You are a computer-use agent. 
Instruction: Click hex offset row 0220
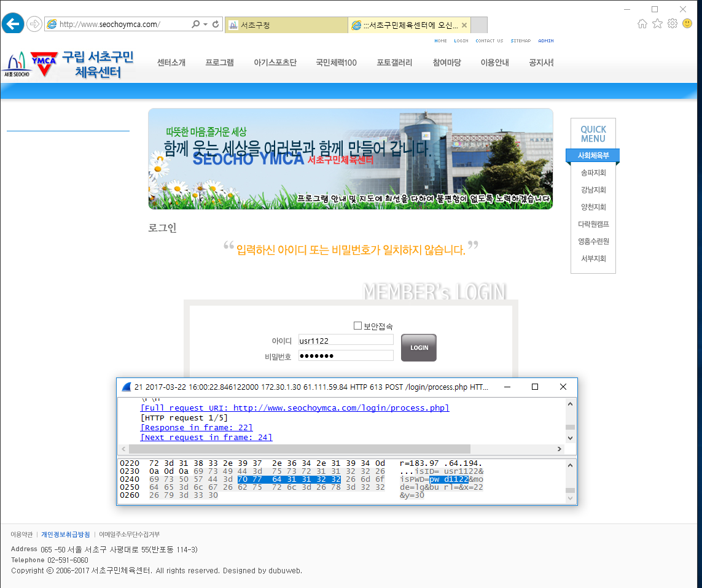coord(130,463)
